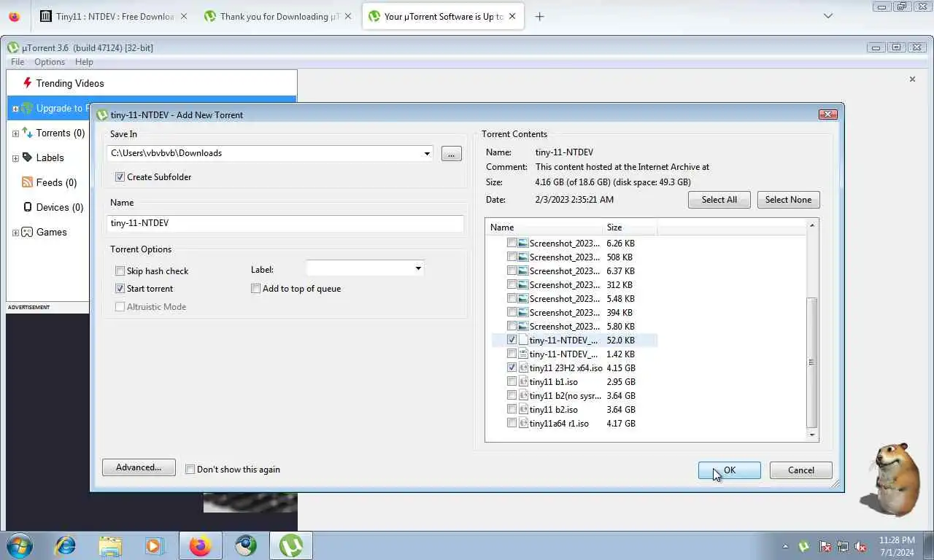Click the torrent Name input field
Image resolution: width=934 pixels, height=560 pixels.
point(285,223)
